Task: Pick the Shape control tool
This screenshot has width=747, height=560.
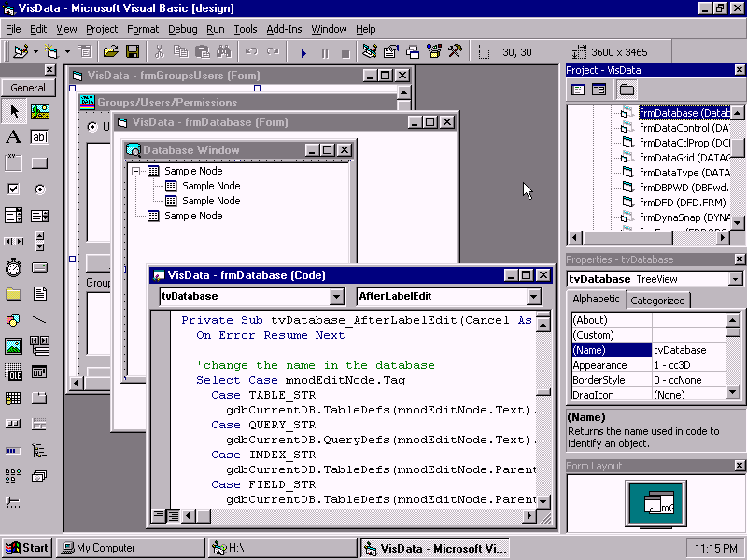Action: [x=14, y=319]
